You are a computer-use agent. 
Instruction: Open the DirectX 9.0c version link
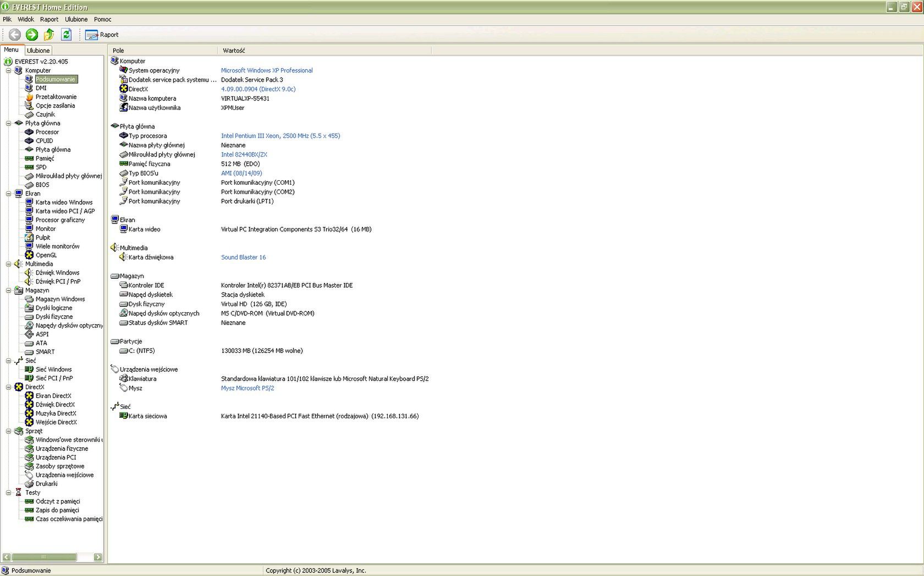258,89
